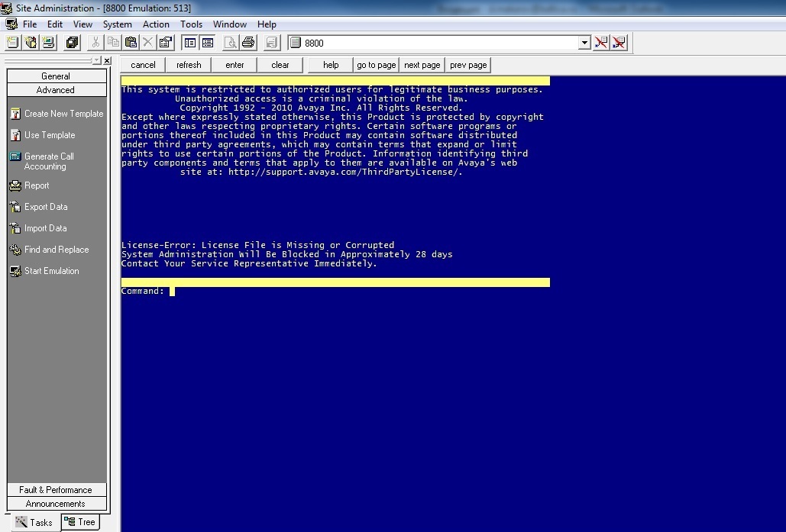786x532 pixels.
Task: Click the Site Administration title bar icon
Action: (x=7, y=8)
